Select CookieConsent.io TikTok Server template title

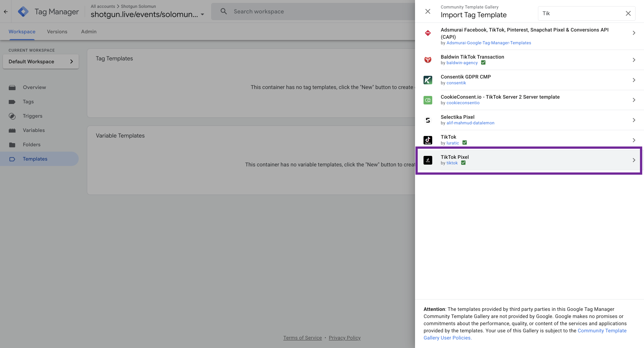(x=500, y=97)
